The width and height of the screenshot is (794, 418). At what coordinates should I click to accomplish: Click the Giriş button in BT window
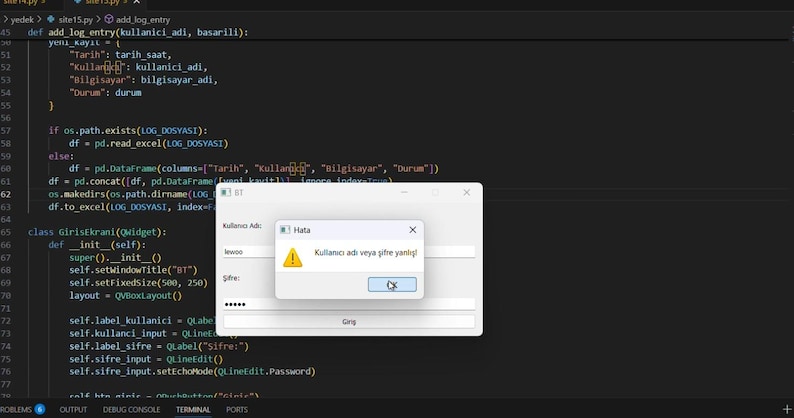[x=349, y=322]
